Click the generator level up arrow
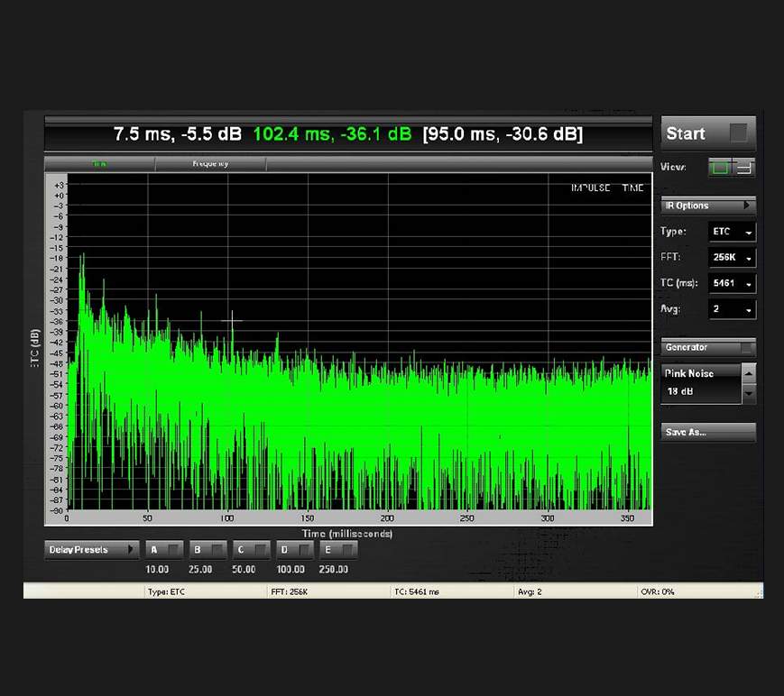 [749, 373]
